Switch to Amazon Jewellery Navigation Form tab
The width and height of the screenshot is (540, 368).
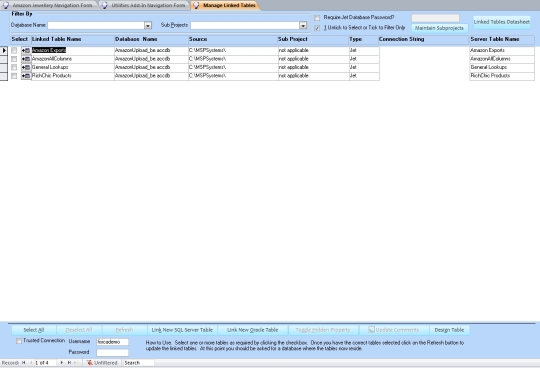(49, 5)
